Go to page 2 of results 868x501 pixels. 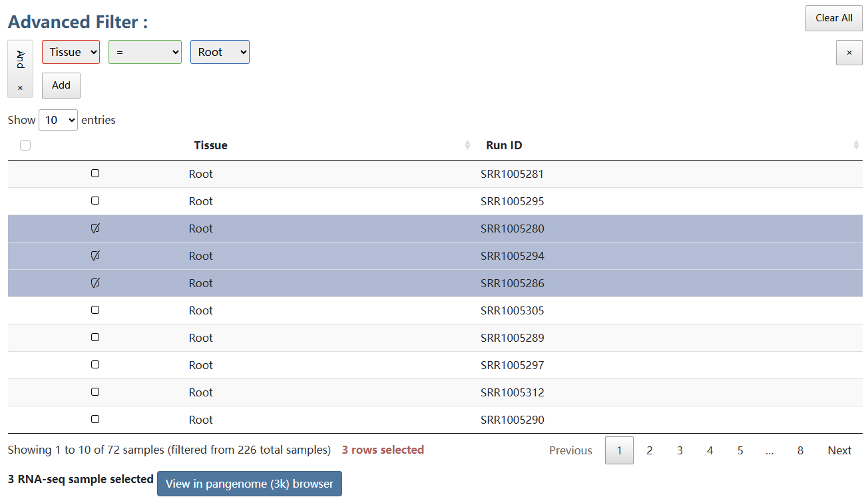pos(649,450)
